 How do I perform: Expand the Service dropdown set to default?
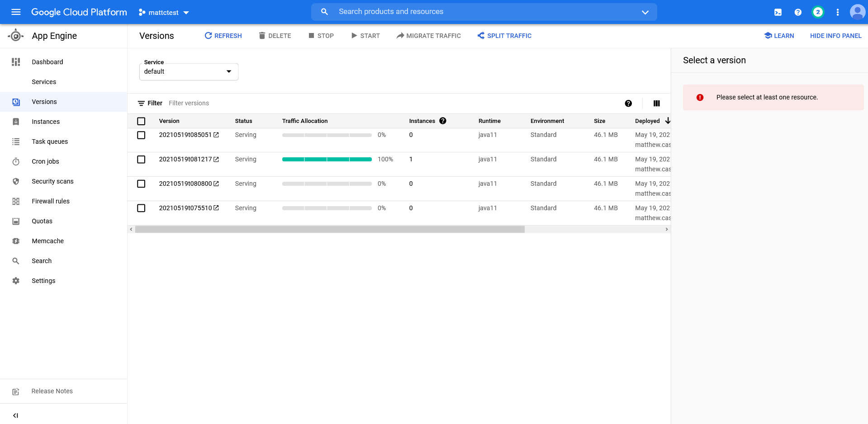point(189,72)
